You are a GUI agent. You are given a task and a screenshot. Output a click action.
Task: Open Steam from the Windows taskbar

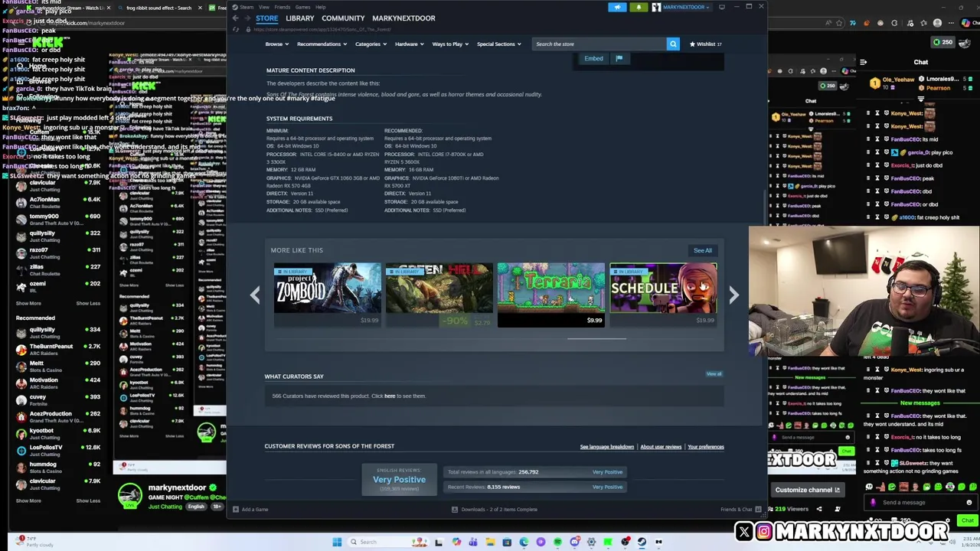pyautogui.click(x=642, y=542)
